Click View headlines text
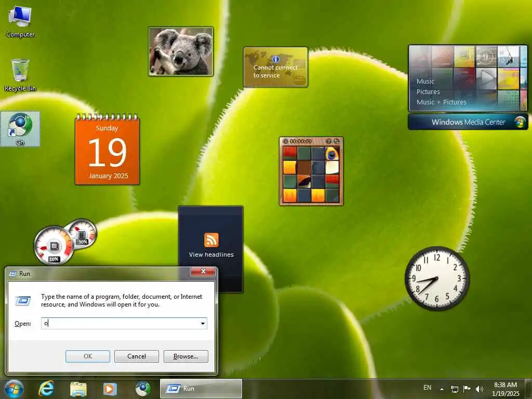Image resolution: width=532 pixels, height=399 pixels. (211, 255)
